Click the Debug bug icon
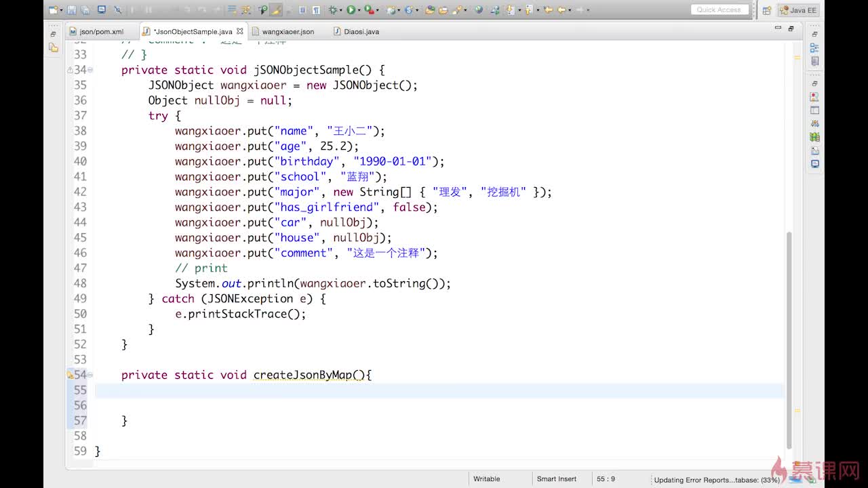 pos(333,10)
